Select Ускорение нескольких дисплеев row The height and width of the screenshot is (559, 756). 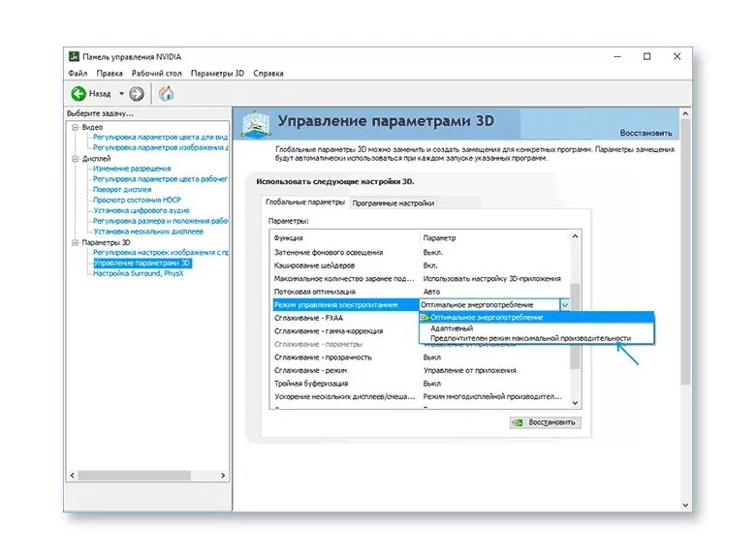pyautogui.click(x=420, y=396)
